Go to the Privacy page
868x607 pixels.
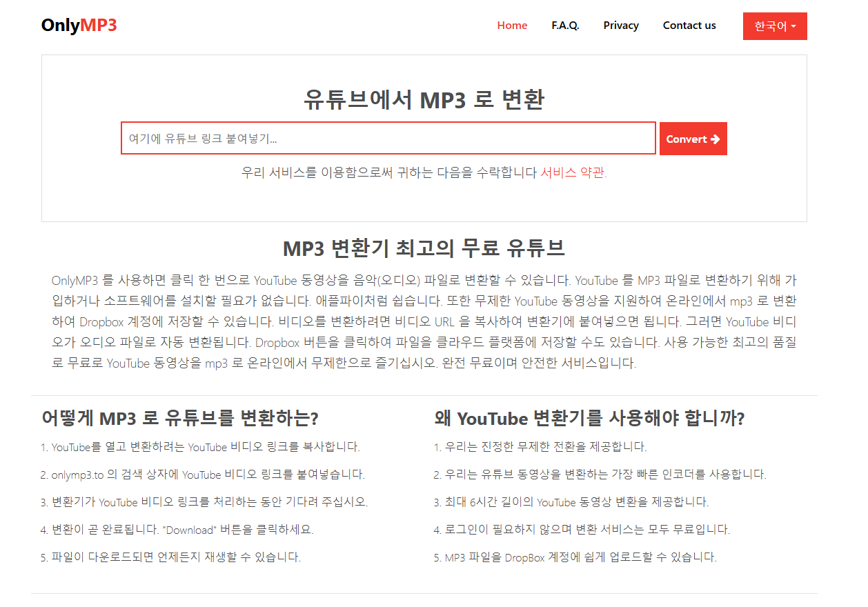coord(620,25)
